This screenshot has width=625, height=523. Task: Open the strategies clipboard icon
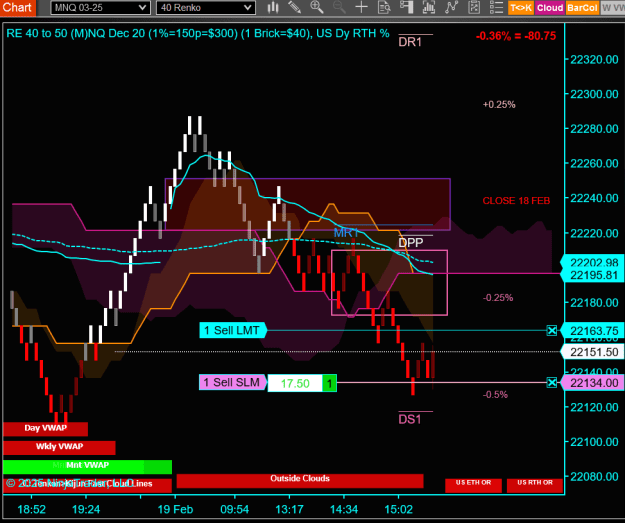pos(474,7)
